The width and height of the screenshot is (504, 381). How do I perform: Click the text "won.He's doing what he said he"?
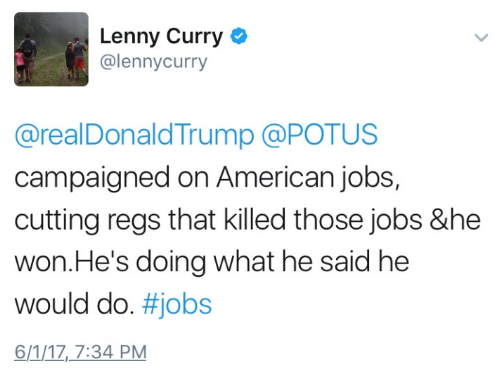[212, 262]
